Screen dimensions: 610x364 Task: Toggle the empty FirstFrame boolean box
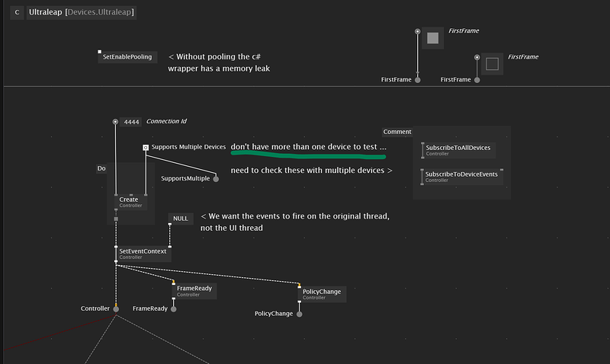(492, 64)
